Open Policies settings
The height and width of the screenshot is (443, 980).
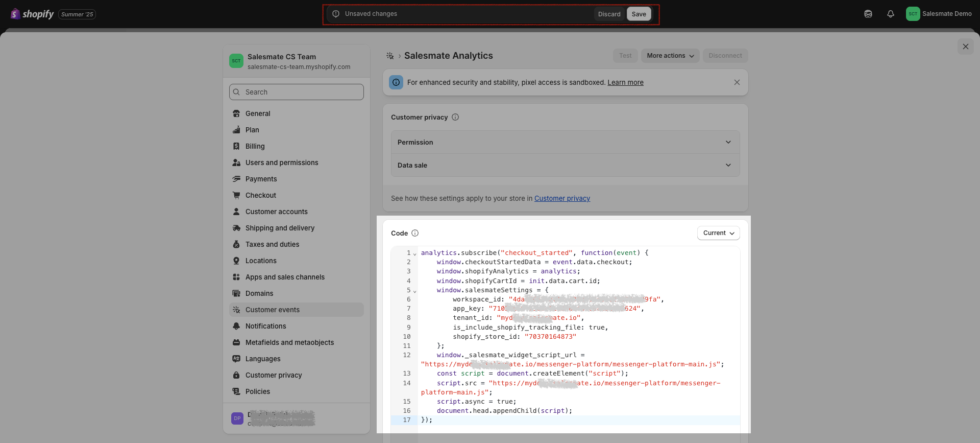[x=297, y=391]
